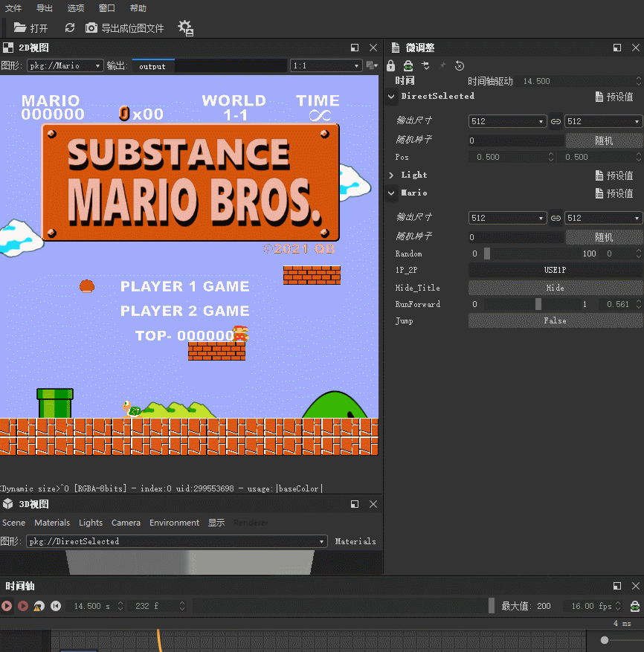The image size is (644, 652).
Task: Click the camera export bitmap icon
Action: coord(91,28)
